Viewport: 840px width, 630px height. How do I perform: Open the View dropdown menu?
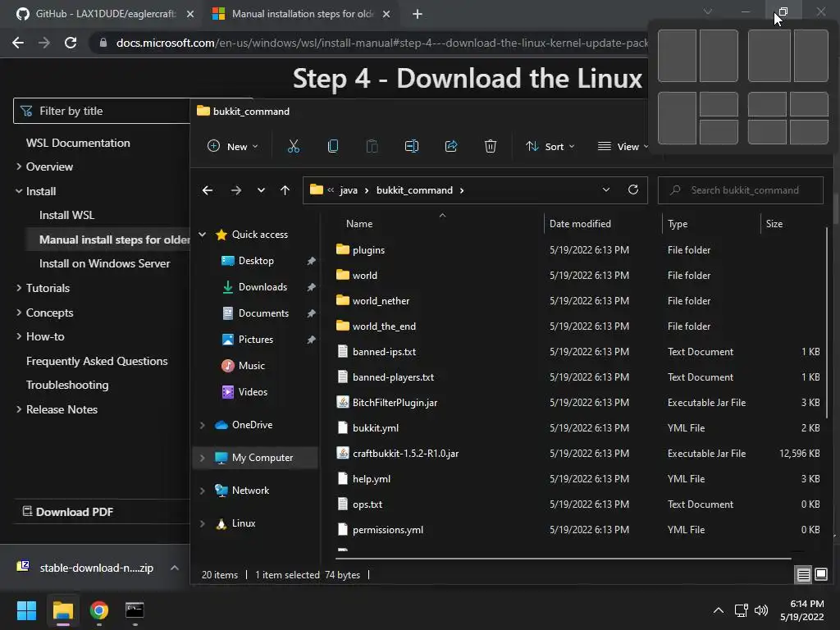[x=623, y=146]
